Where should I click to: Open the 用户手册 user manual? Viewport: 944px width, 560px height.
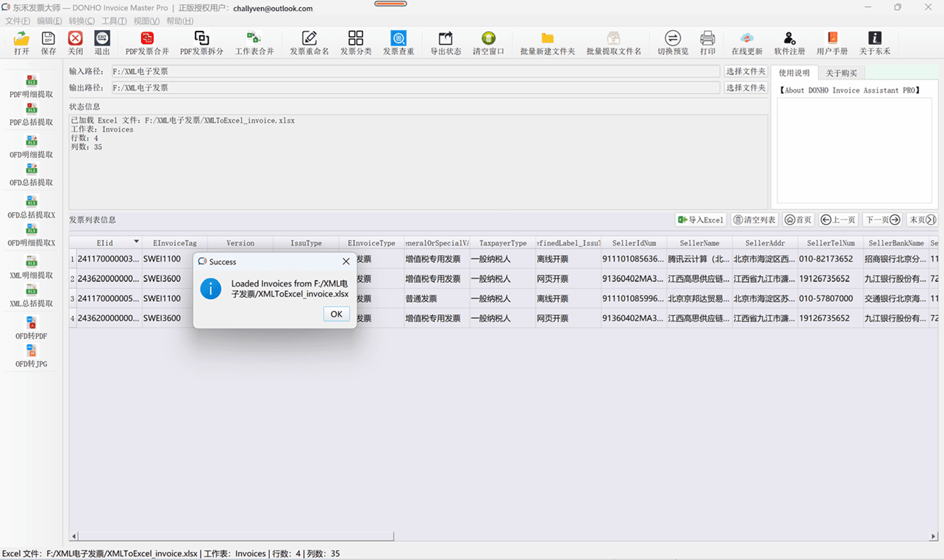tap(832, 43)
